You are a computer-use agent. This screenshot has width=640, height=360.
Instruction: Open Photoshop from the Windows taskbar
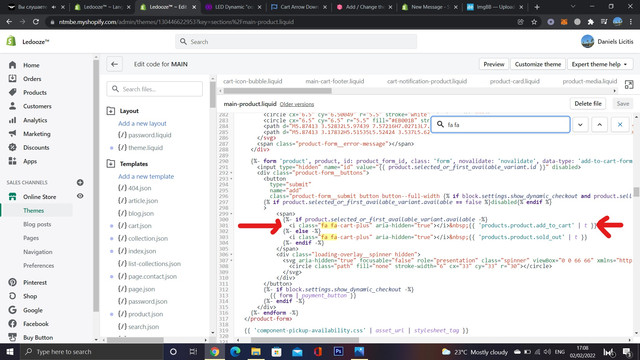(x=338, y=351)
